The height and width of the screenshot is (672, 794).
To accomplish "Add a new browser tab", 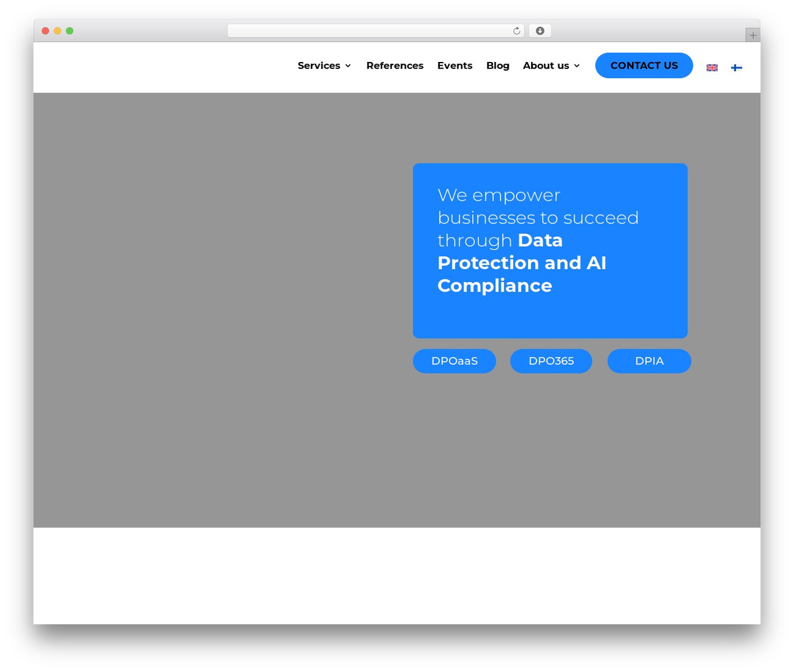I will (x=752, y=35).
